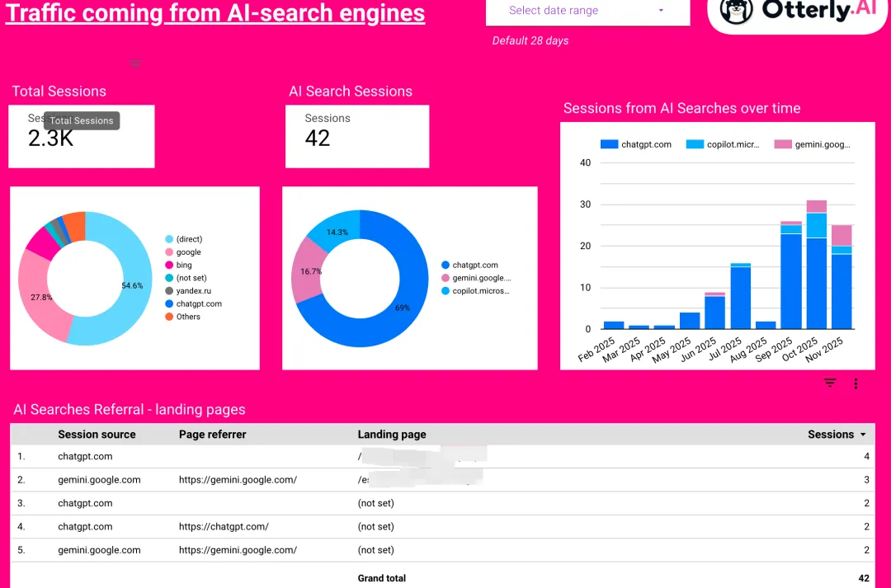The image size is (891, 588).
Task: Click the Page referrer column header
Action: pyautogui.click(x=213, y=435)
